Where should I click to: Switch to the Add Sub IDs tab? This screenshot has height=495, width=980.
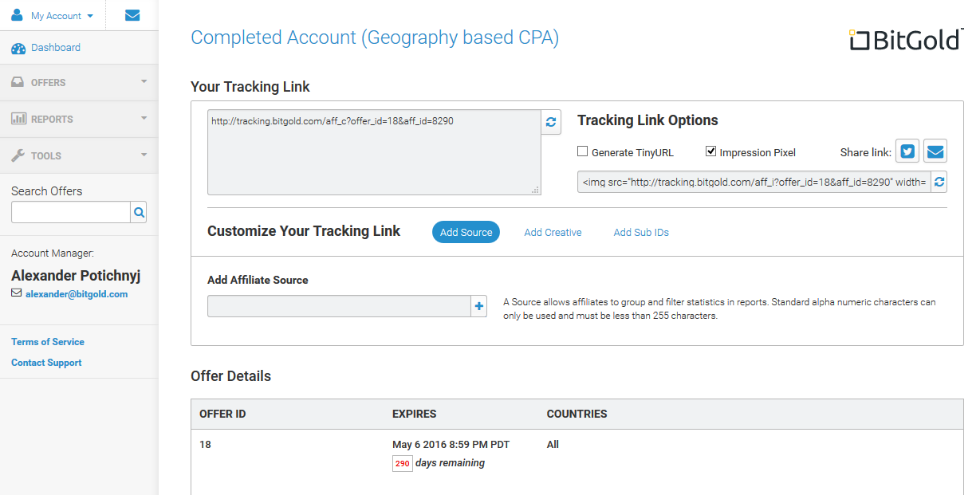(x=641, y=233)
